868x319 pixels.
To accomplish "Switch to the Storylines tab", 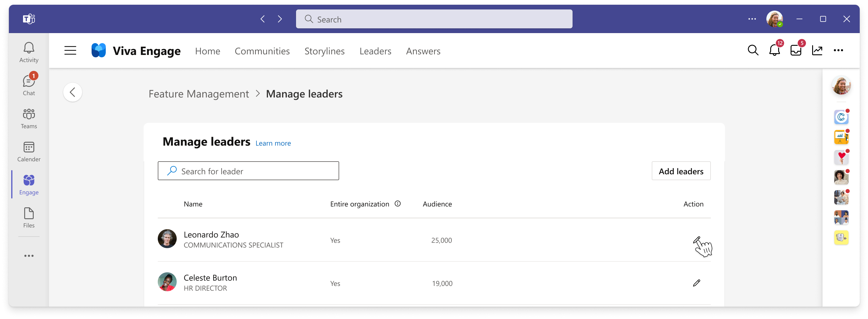I will tap(324, 51).
